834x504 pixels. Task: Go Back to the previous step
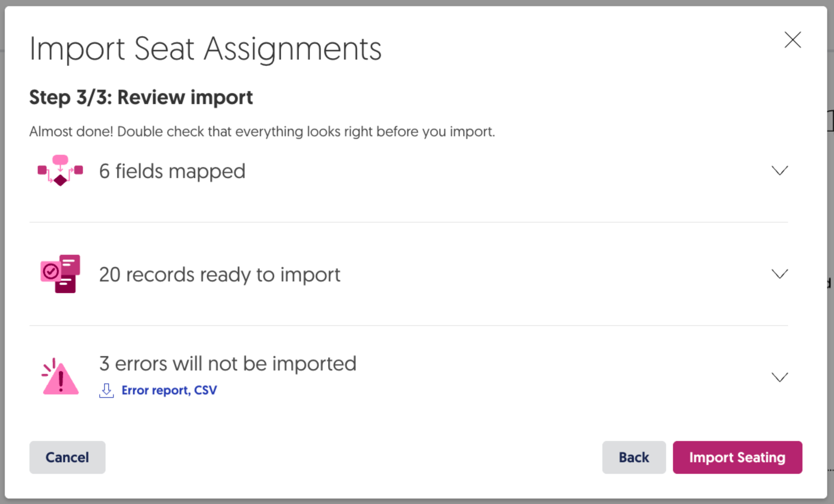click(634, 457)
